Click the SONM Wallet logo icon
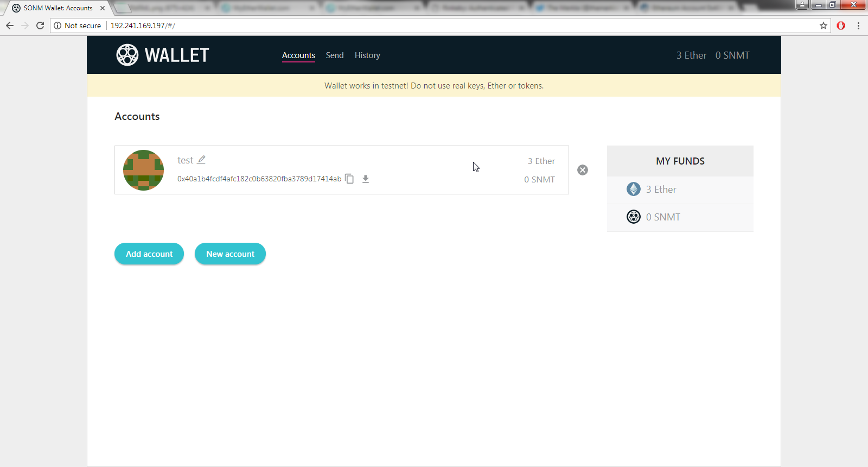Image resolution: width=868 pixels, height=467 pixels. click(127, 55)
